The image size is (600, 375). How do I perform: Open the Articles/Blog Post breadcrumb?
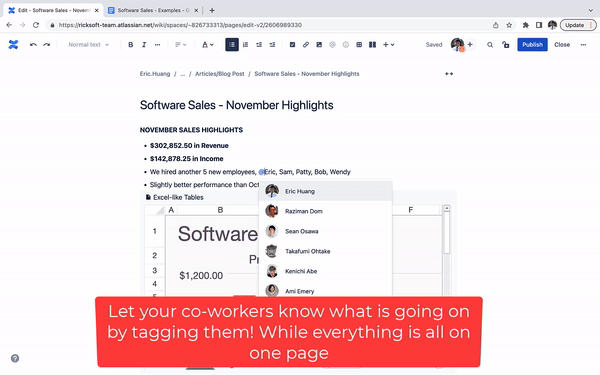220,74
